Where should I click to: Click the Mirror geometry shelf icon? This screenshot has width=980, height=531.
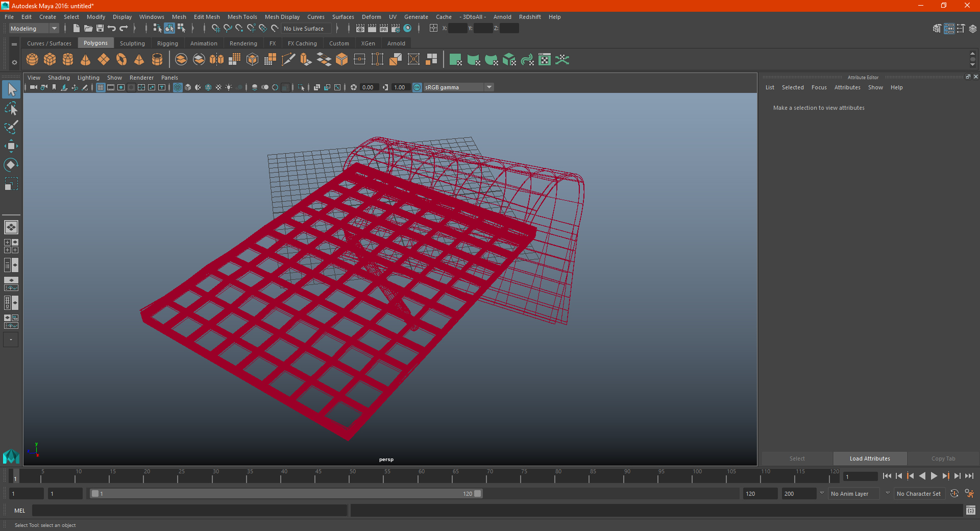[217, 60]
